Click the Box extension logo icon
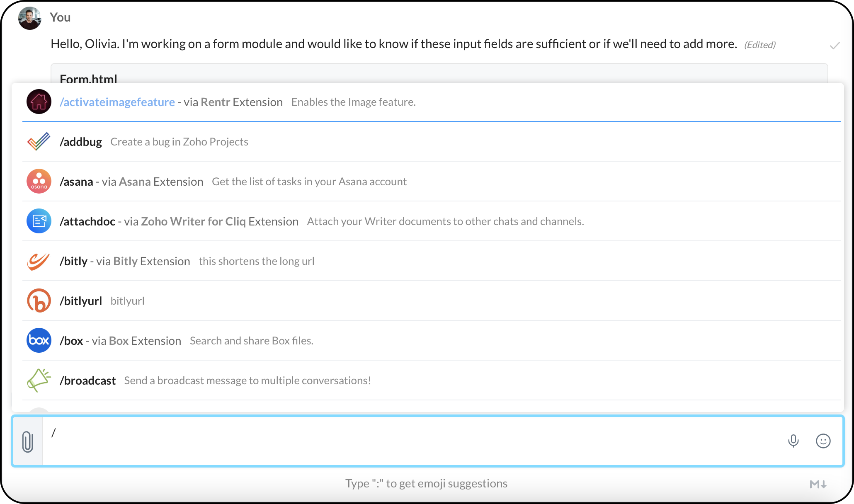Viewport: 854px width, 504px height. [39, 340]
